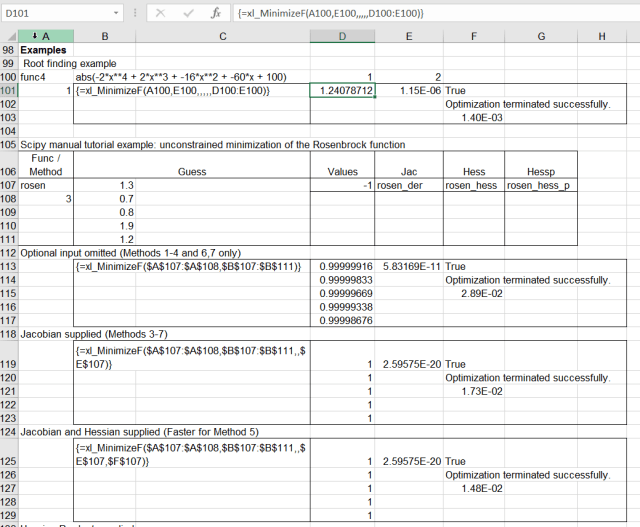Viewport: 640px width, 527px height.
Task: Select the Examples heading cell
Action: point(44,50)
